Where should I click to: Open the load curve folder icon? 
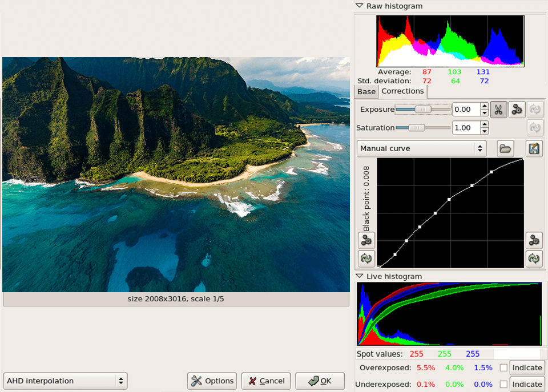click(505, 148)
